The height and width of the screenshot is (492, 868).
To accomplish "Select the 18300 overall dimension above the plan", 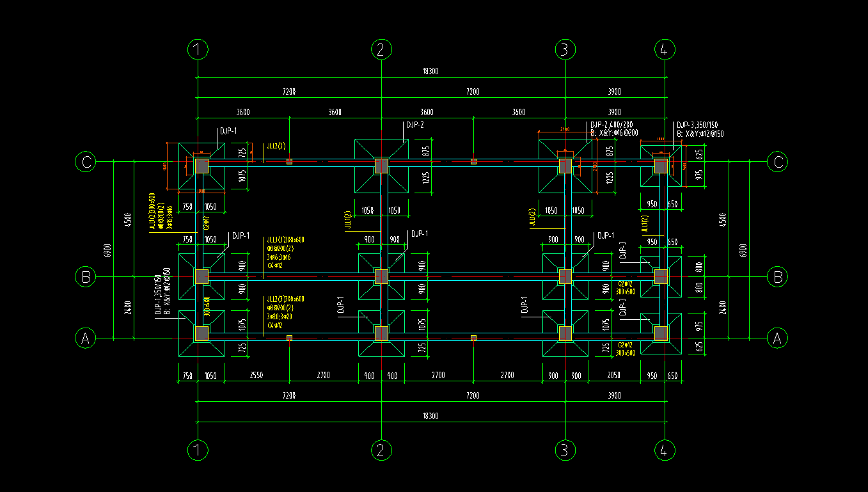I will (x=430, y=72).
